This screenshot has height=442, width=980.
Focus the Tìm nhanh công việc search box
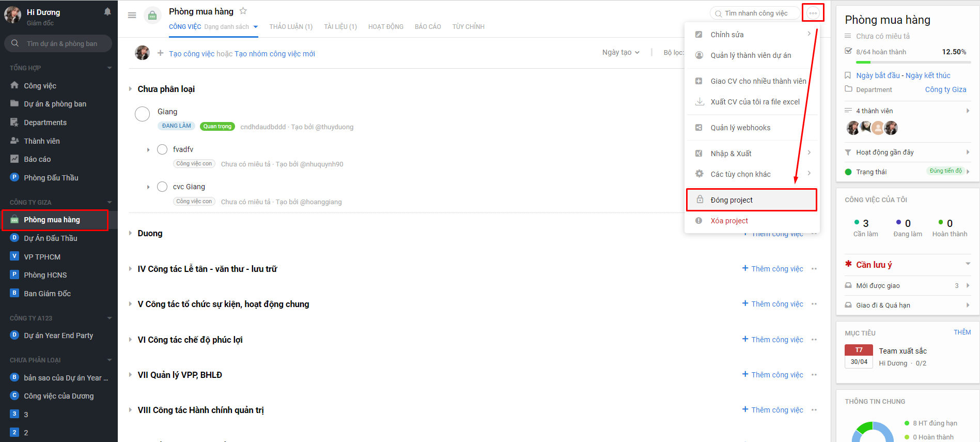tap(755, 13)
